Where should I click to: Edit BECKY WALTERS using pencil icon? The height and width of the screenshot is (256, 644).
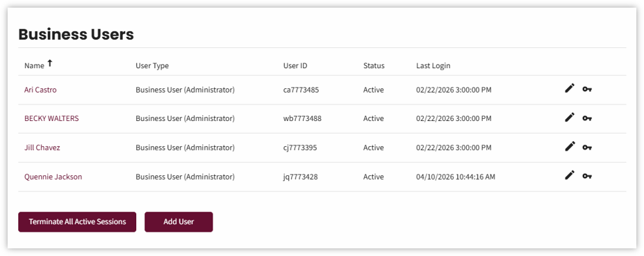[569, 118]
